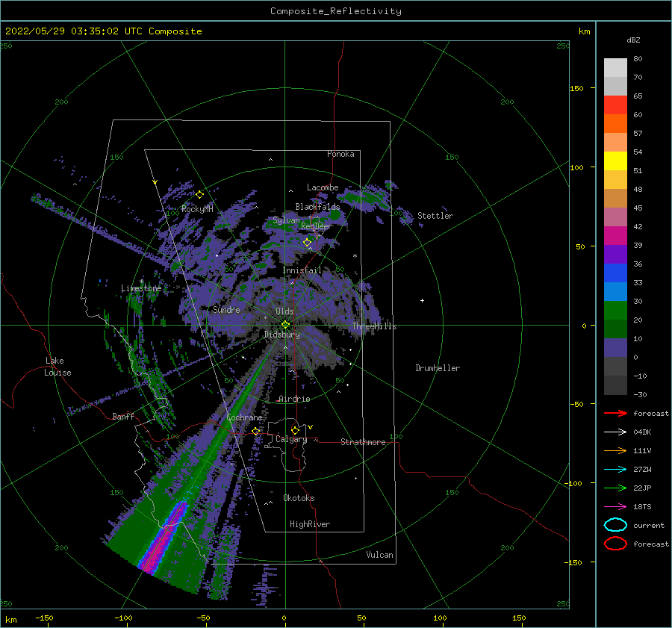
Task: Click the Limestone label
Action: (x=141, y=288)
